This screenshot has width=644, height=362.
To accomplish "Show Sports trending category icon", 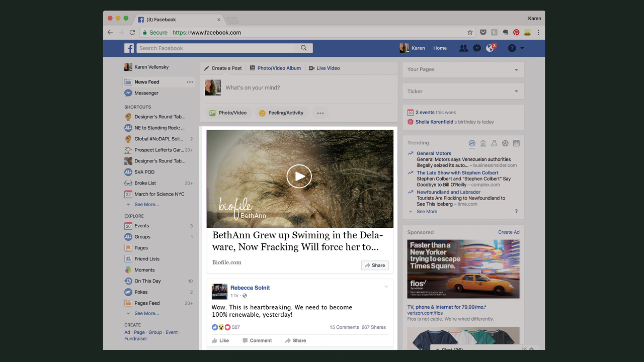I will pyautogui.click(x=505, y=143).
